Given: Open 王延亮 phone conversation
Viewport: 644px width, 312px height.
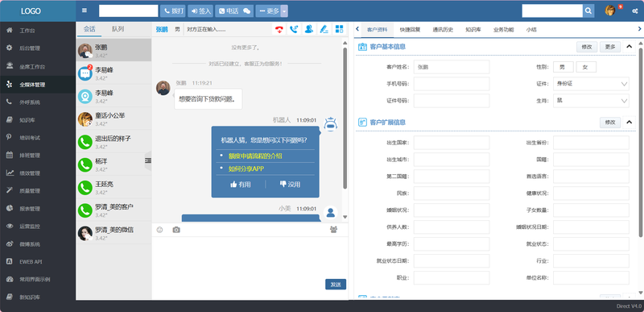Looking at the screenshot, I should [x=114, y=188].
